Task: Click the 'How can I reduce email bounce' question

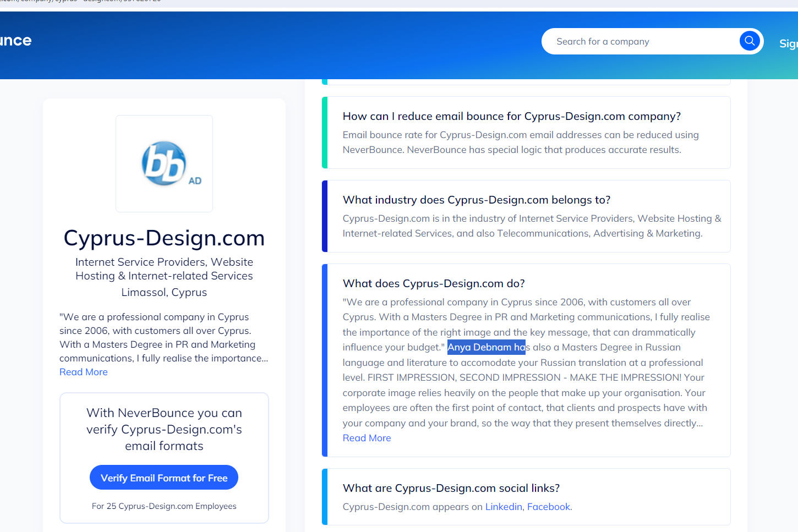Action: click(511, 116)
